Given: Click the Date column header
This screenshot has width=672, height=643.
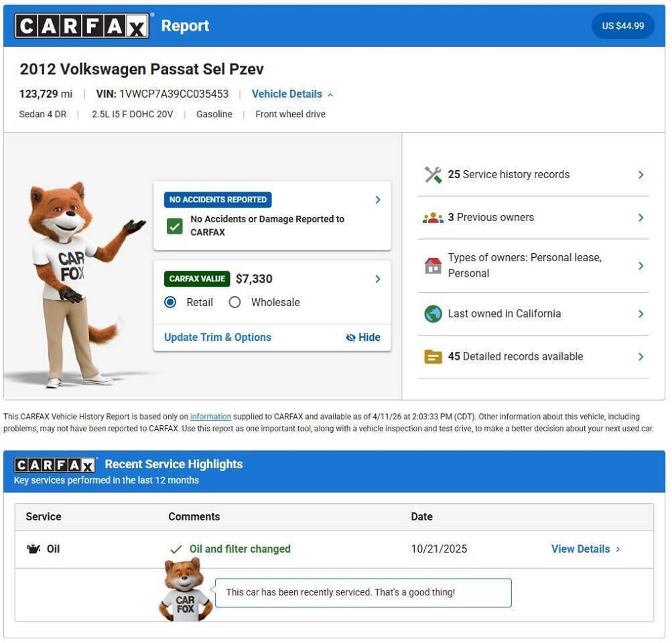Looking at the screenshot, I should (421, 517).
